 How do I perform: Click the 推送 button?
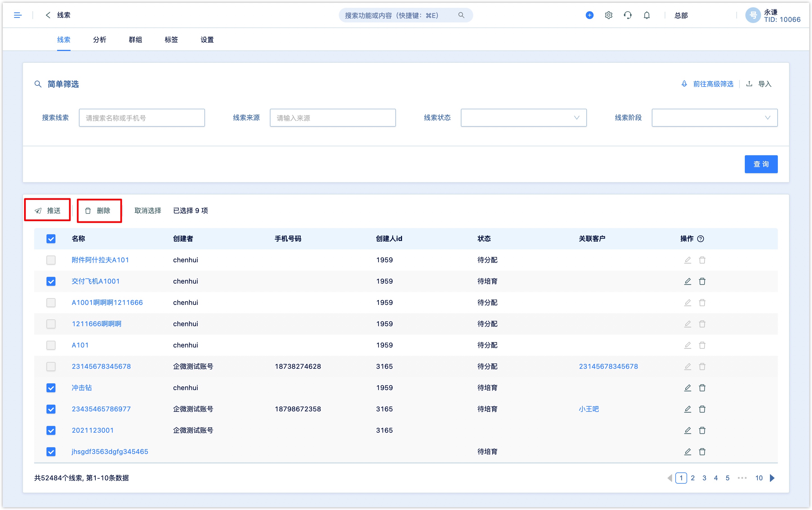coord(48,210)
